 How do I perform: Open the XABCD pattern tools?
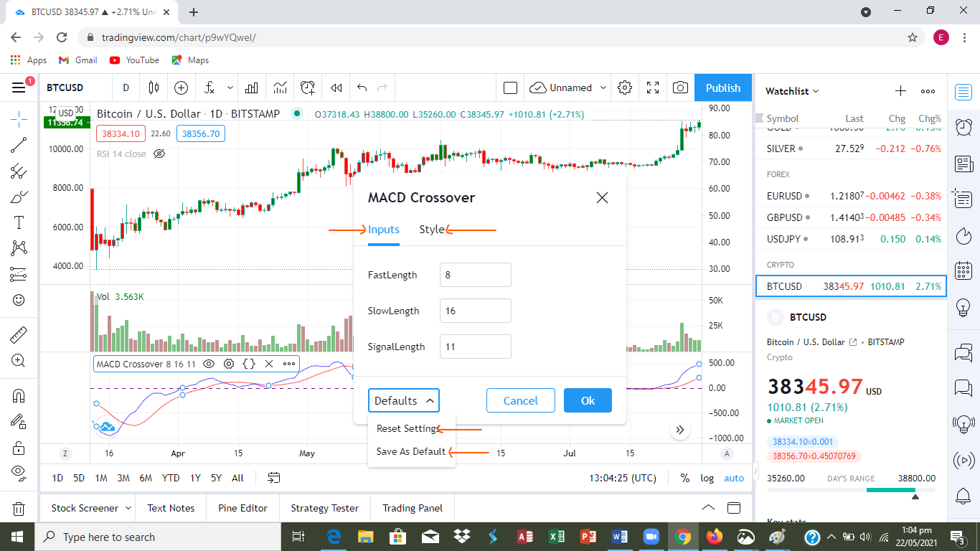point(19,248)
